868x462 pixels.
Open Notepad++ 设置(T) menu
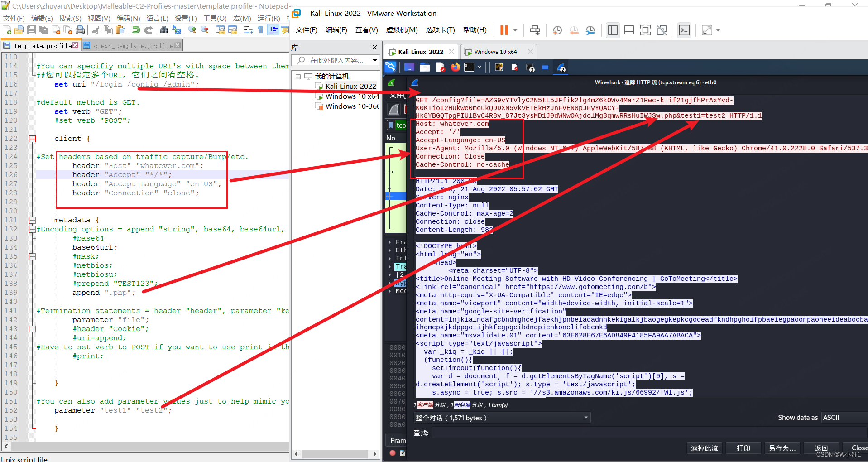[186, 18]
